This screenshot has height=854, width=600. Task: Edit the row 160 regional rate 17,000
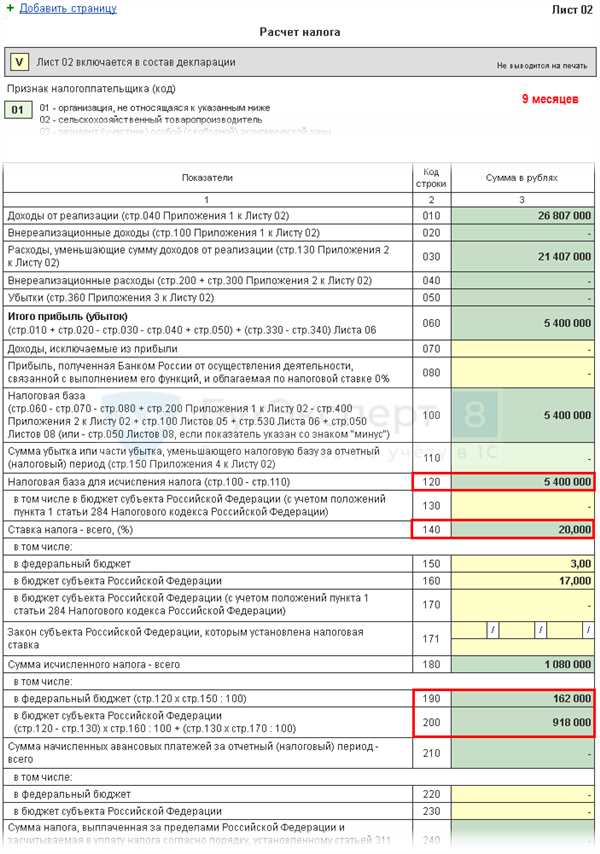[523, 581]
